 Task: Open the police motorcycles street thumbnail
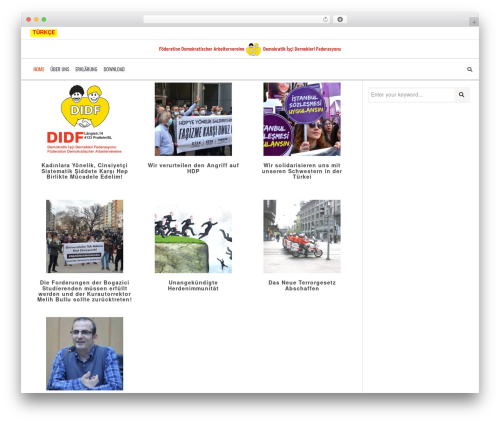[302, 236]
